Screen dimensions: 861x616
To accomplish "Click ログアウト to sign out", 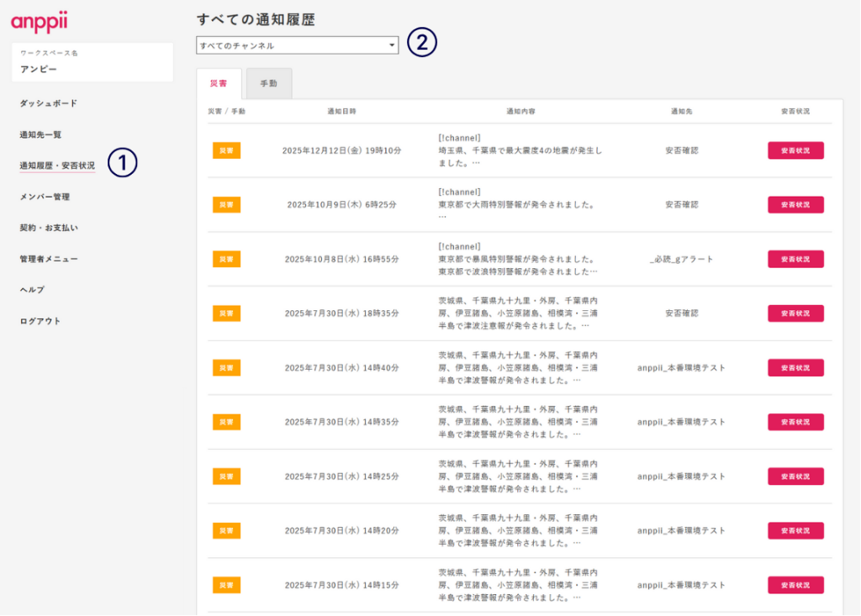I will [x=40, y=321].
